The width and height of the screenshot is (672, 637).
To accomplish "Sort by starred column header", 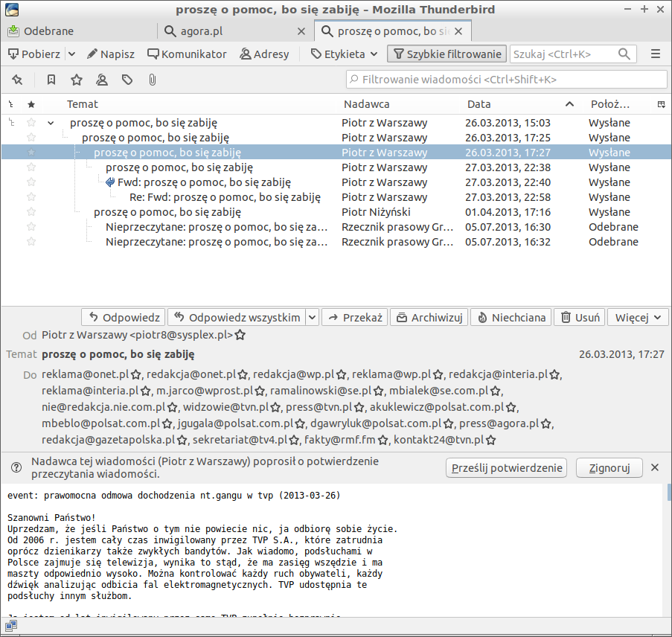I will pos(31,104).
